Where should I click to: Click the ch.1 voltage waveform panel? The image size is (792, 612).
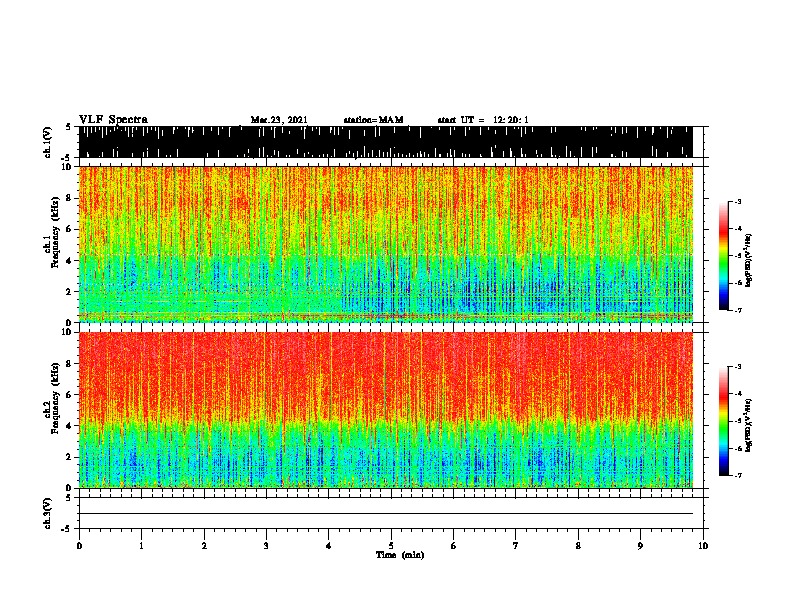[x=386, y=142]
